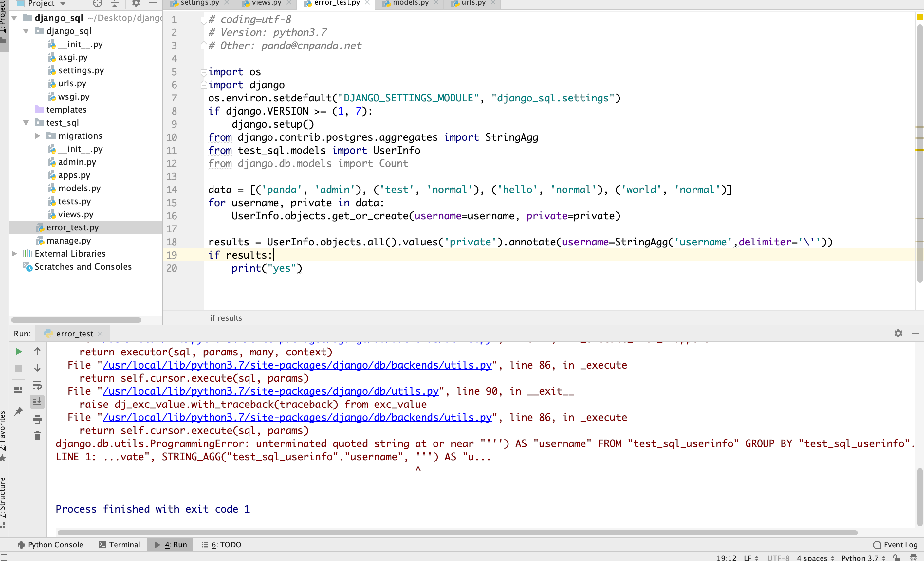The height and width of the screenshot is (561, 924).
Task: Click line number 18 in the gutter
Action: (172, 242)
